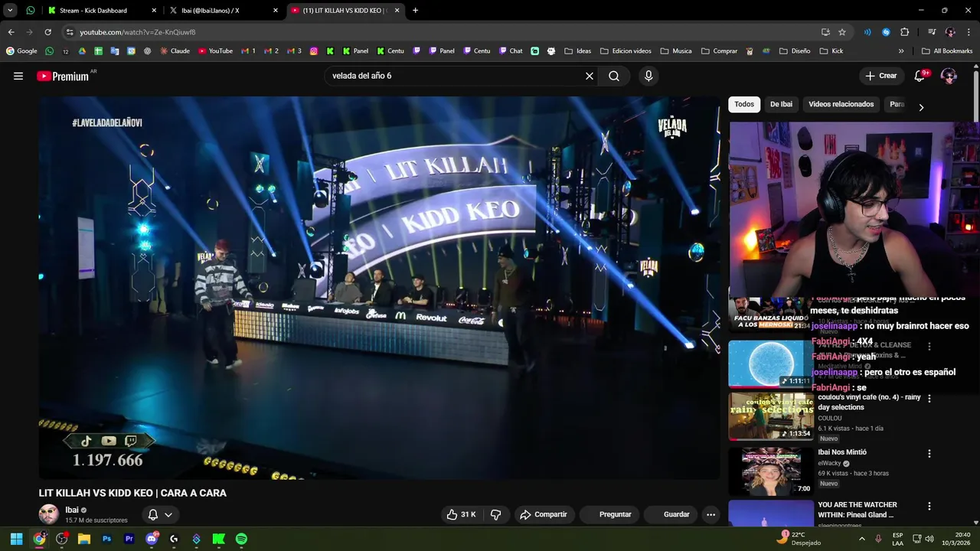Screen dimensions: 980x551
Task: Open the Windows Start menu
Action: 16,539
